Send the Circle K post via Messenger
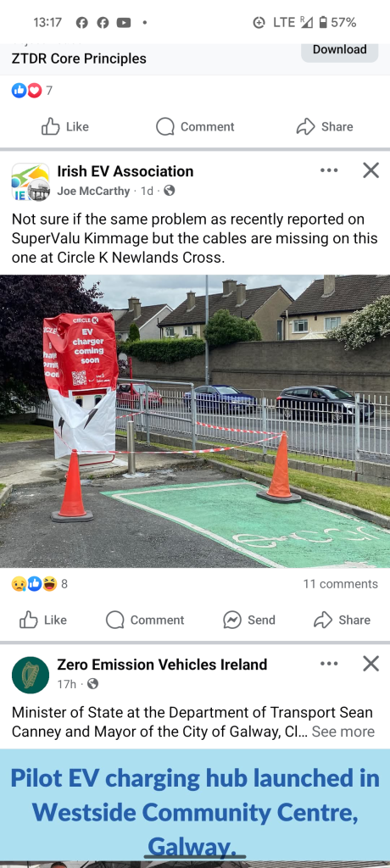390x868 pixels. click(249, 620)
